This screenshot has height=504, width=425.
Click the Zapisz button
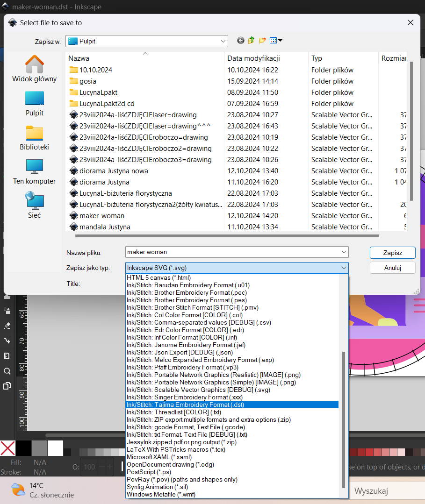click(x=393, y=253)
